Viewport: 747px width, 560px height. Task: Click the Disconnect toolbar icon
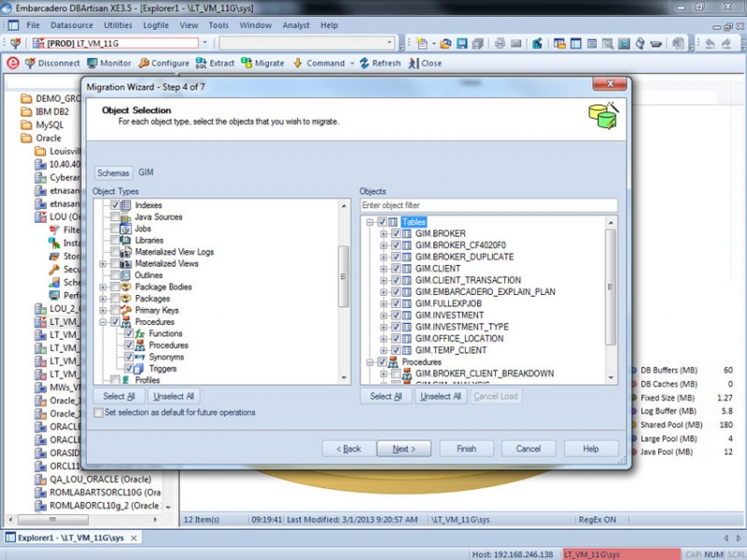coord(30,63)
